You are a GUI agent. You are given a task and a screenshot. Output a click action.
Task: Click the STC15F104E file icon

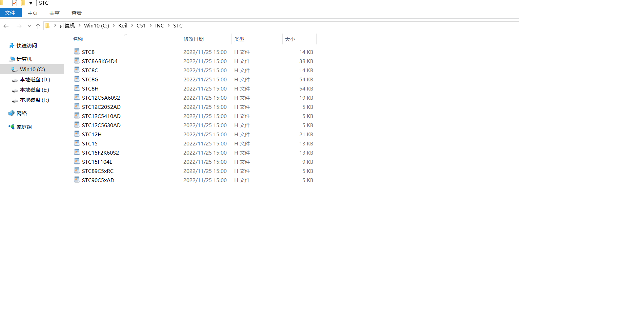[77, 161]
